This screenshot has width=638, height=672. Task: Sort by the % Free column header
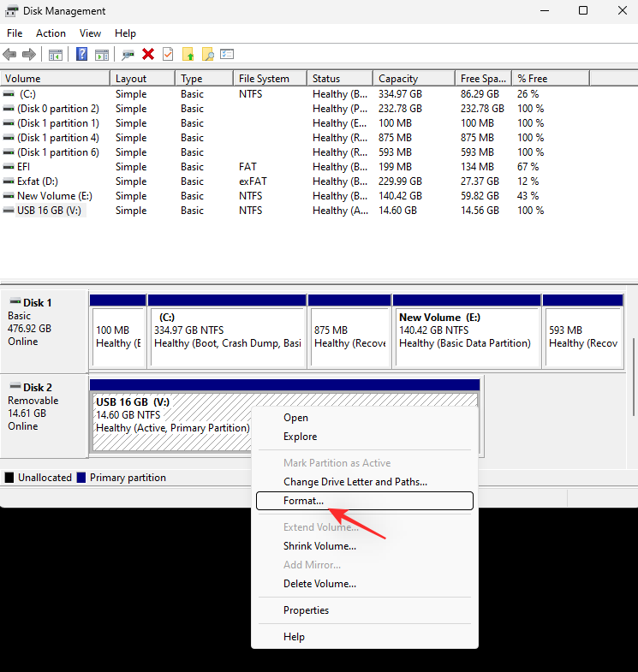(551, 79)
